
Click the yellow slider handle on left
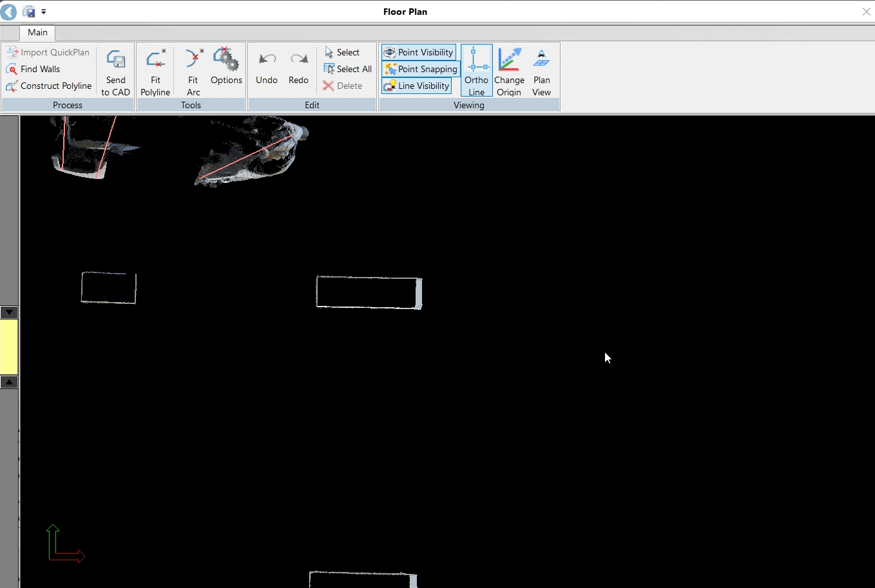tap(9, 346)
